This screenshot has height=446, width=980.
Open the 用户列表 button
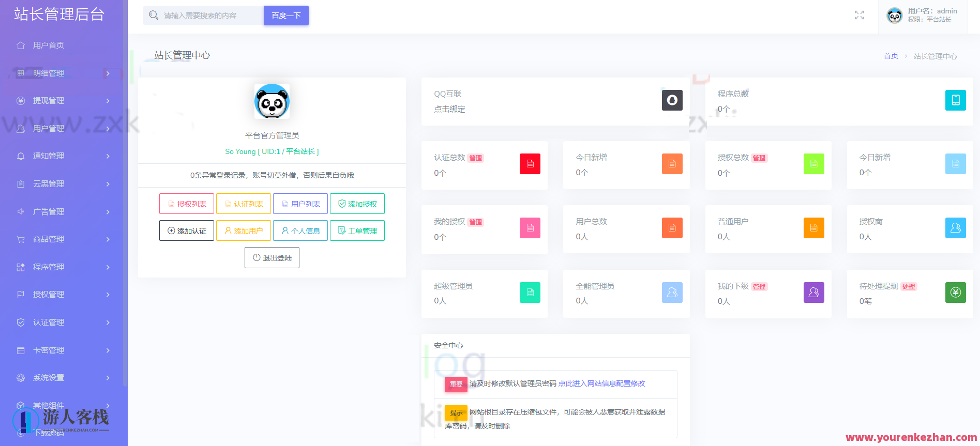(300, 204)
